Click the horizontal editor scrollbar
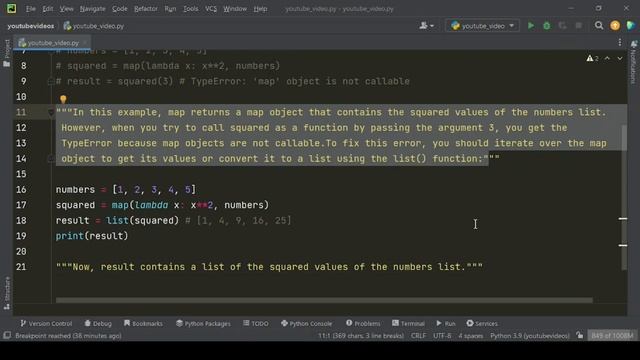 [324, 300]
